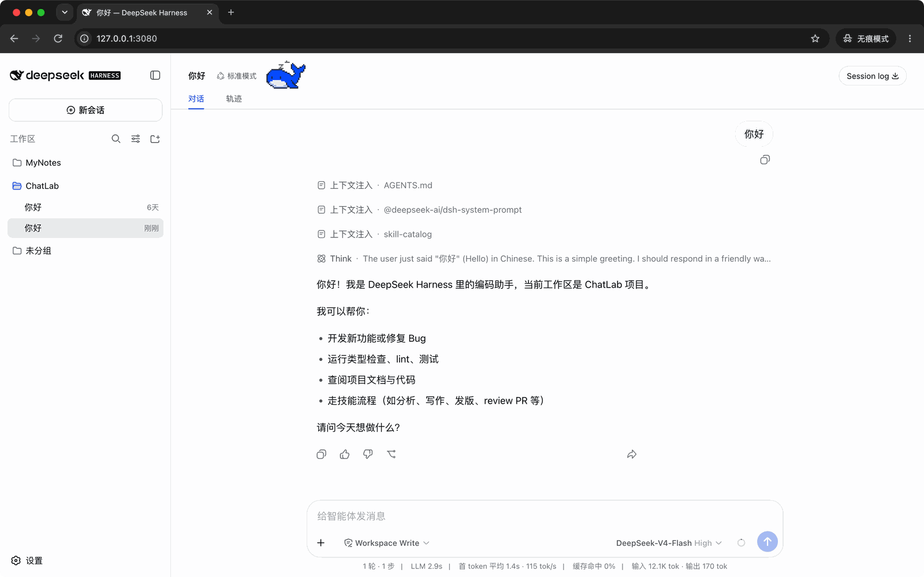924x577 pixels.
Task: Collapse the ChatLab workspace folder
Action: click(x=85, y=186)
